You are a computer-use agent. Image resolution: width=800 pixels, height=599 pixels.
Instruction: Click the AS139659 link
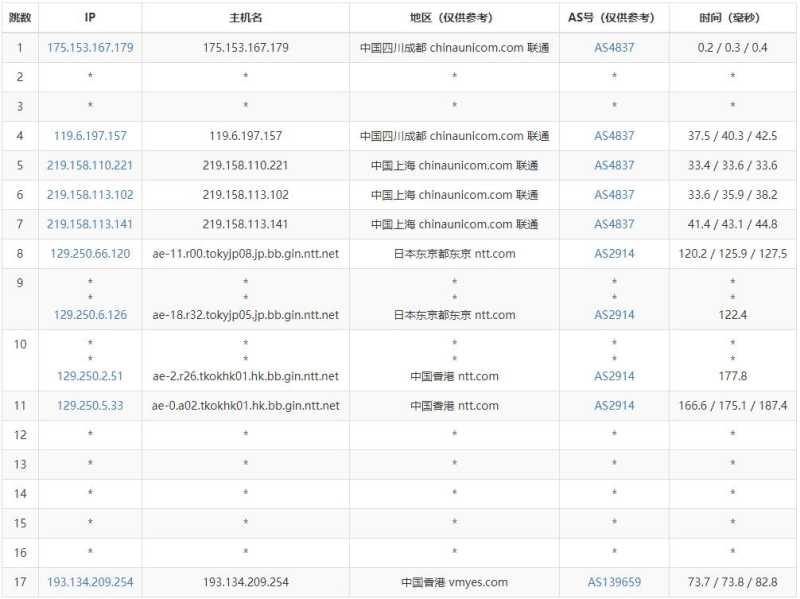pyautogui.click(x=614, y=582)
